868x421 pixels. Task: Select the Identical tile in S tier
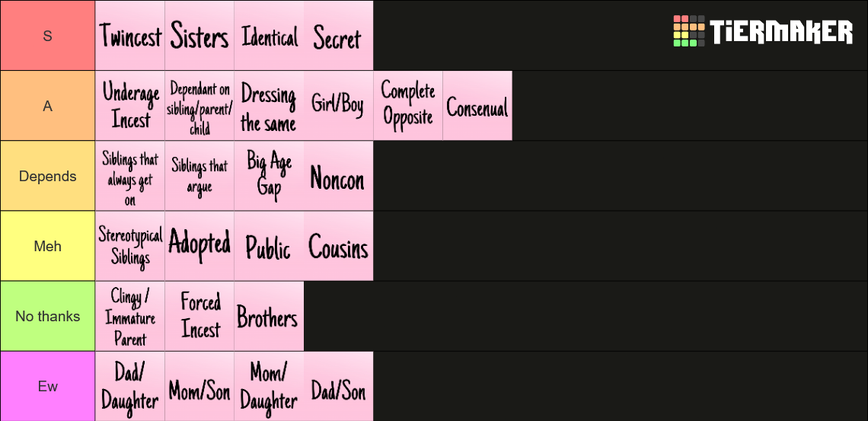(269, 36)
